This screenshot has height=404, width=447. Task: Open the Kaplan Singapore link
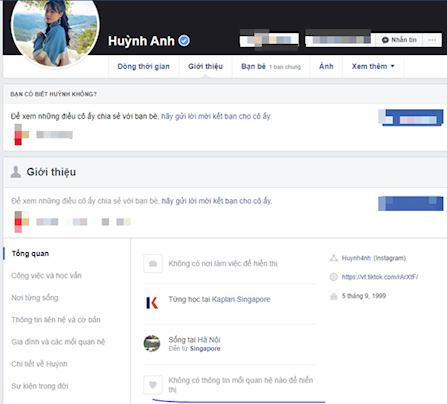coord(241,299)
